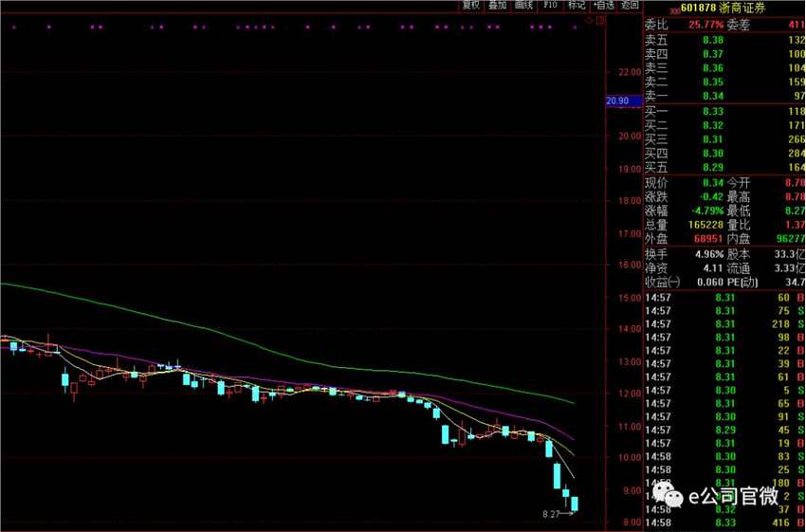Click the small diamond icon above the chart
Viewport: 806px width, 532px height.
pyautogui.click(x=589, y=21)
